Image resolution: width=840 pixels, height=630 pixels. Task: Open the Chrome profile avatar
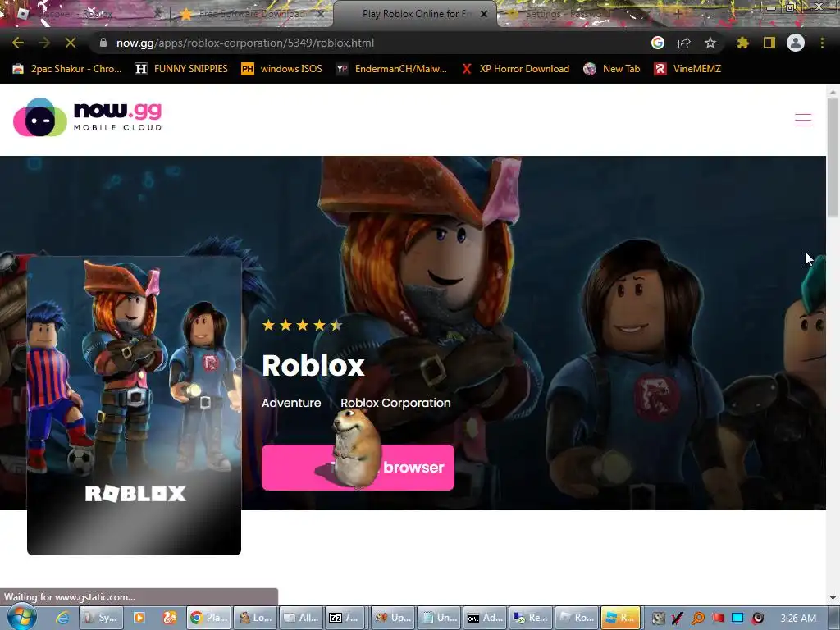click(x=796, y=43)
